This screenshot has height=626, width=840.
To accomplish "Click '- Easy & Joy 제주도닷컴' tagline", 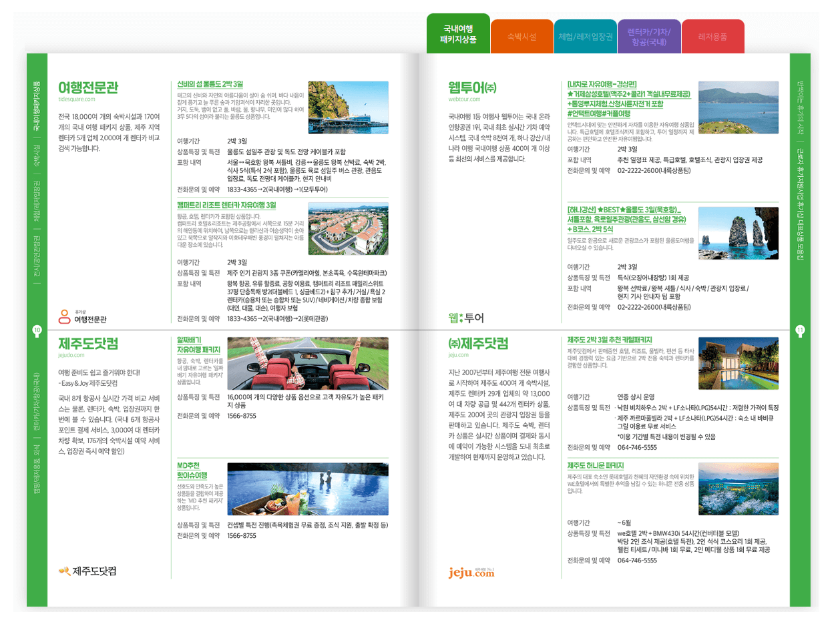I will pyautogui.click(x=87, y=384).
